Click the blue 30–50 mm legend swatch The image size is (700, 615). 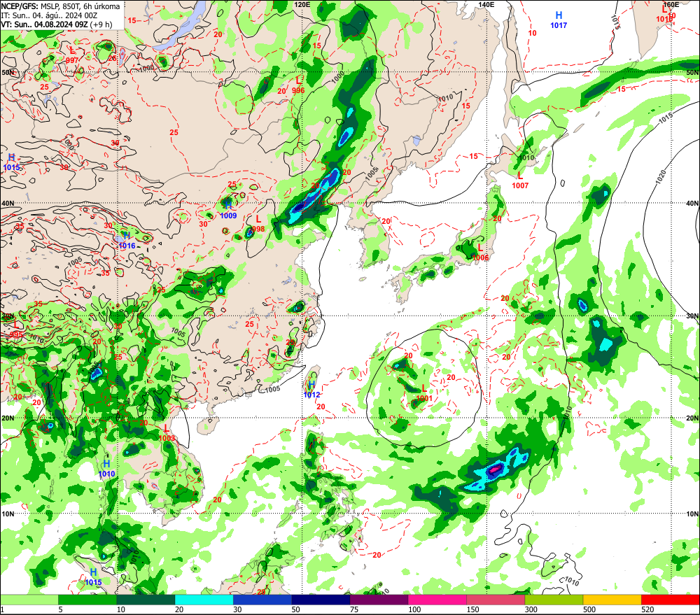262,600
